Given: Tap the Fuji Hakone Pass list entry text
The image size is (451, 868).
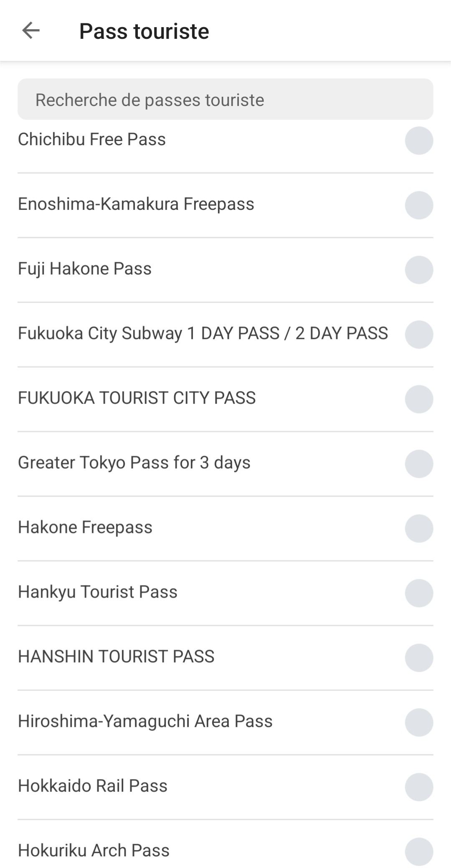Looking at the screenshot, I should tap(85, 269).
